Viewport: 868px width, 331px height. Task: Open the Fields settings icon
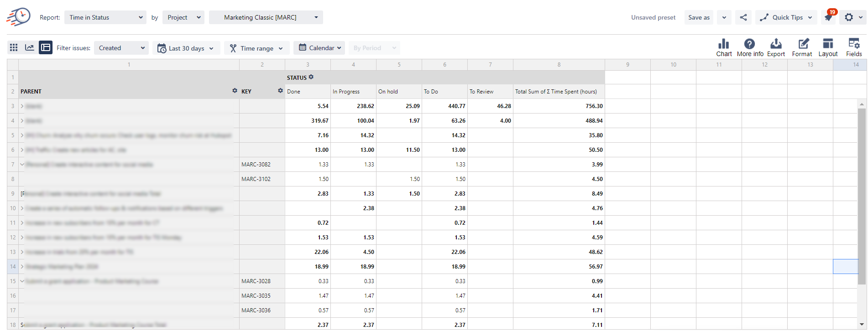pos(853,44)
